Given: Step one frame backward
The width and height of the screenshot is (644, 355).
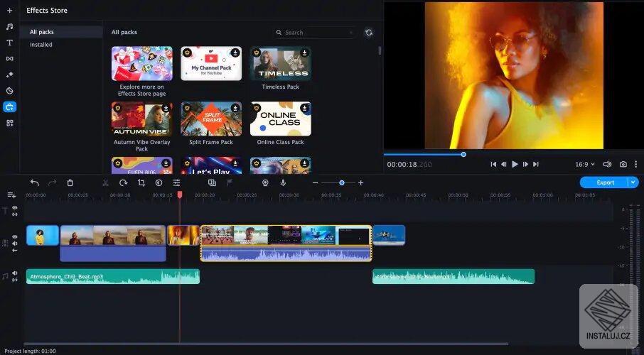Looking at the screenshot, I should (x=504, y=164).
